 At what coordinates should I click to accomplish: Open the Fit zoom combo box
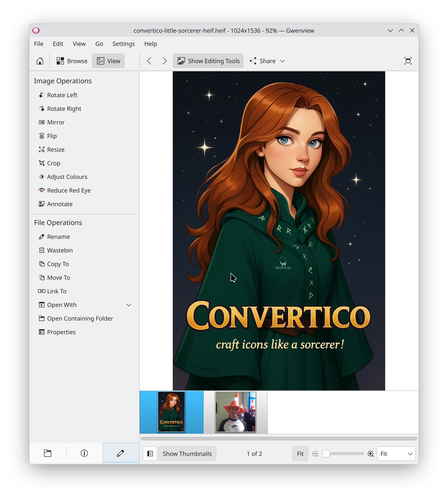[396, 454]
